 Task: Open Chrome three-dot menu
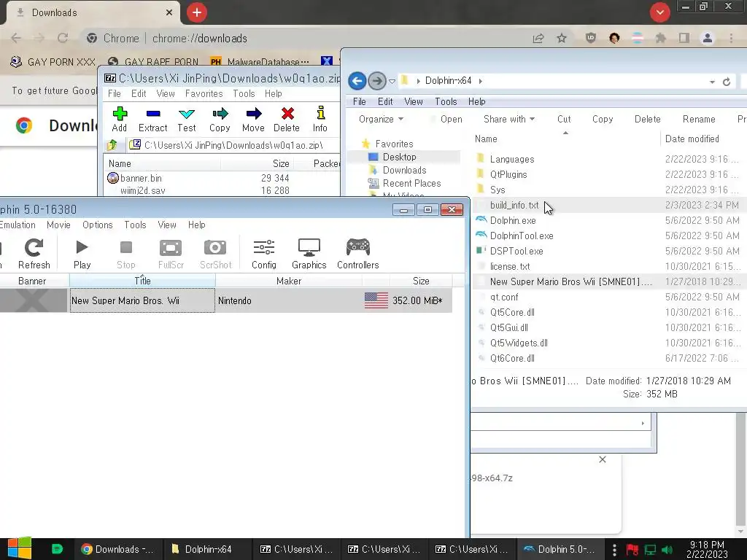pyautogui.click(x=731, y=38)
